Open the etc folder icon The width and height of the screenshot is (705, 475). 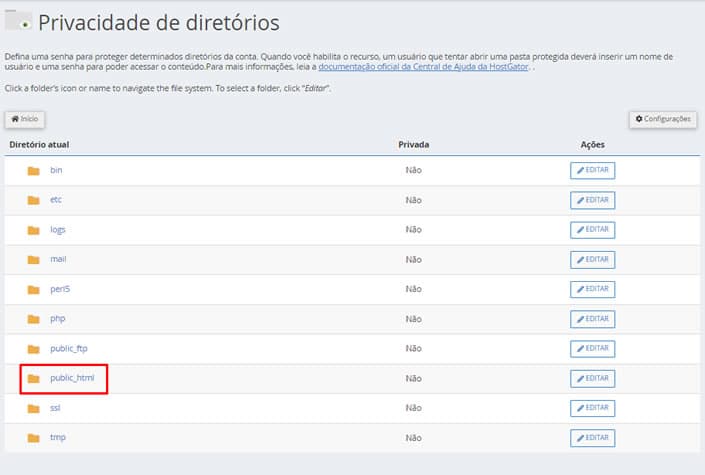(33, 200)
